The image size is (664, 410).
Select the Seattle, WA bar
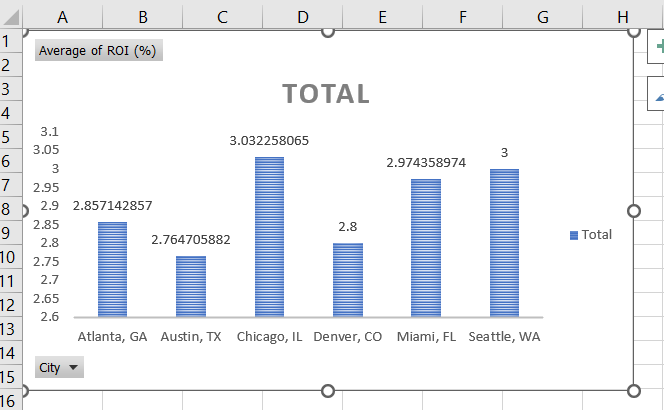pos(504,243)
